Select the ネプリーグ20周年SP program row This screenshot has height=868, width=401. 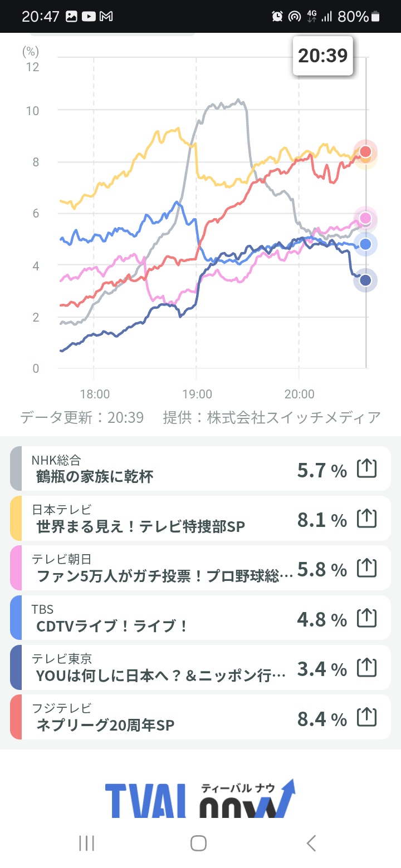point(106,724)
